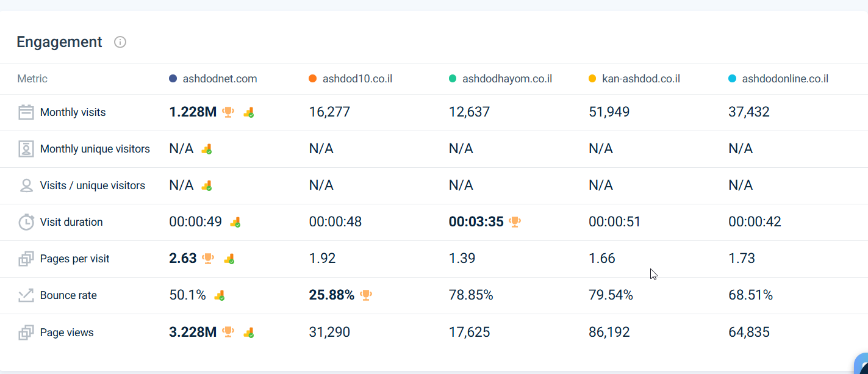The image size is (868, 374).
Task: Click the trophy icon beside 2.63
Action: pyautogui.click(x=208, y=259)
